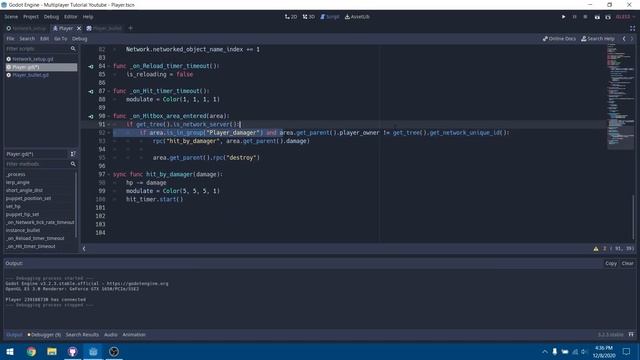Jump to instance_bullet method
Screen dimensions: 640x360
[x=23, y=230]
